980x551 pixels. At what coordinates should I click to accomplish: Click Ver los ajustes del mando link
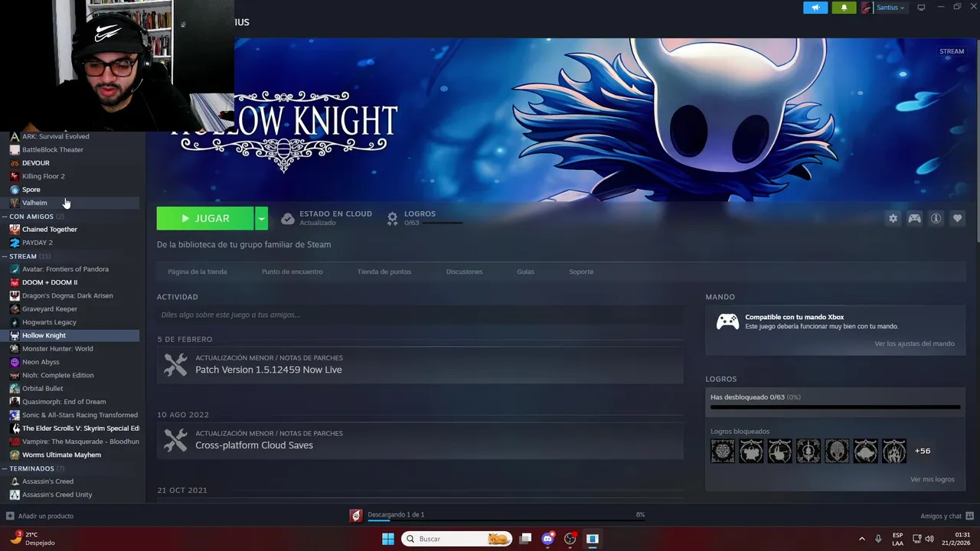[914, 344]
